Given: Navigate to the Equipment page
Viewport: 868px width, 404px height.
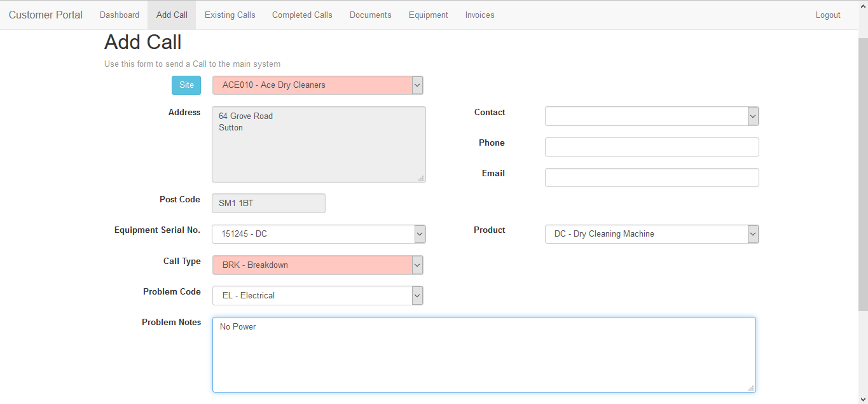Looking at the screenshot, I should 428,15.
